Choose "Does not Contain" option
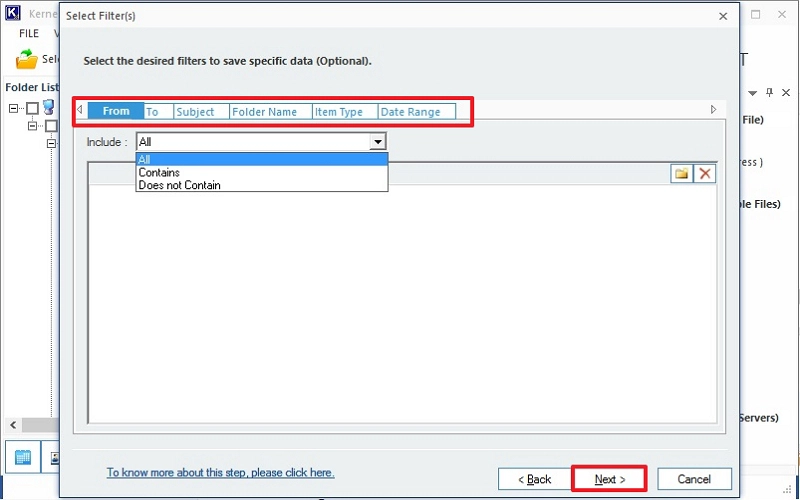800x500 pixels. pos(180,185)
